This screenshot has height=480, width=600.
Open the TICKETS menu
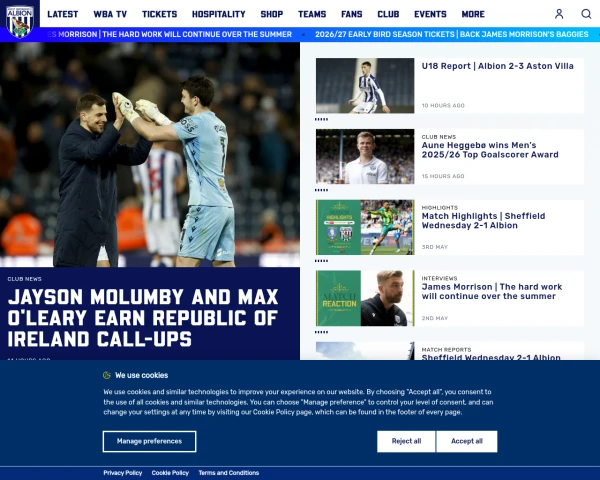click(160, 14)
